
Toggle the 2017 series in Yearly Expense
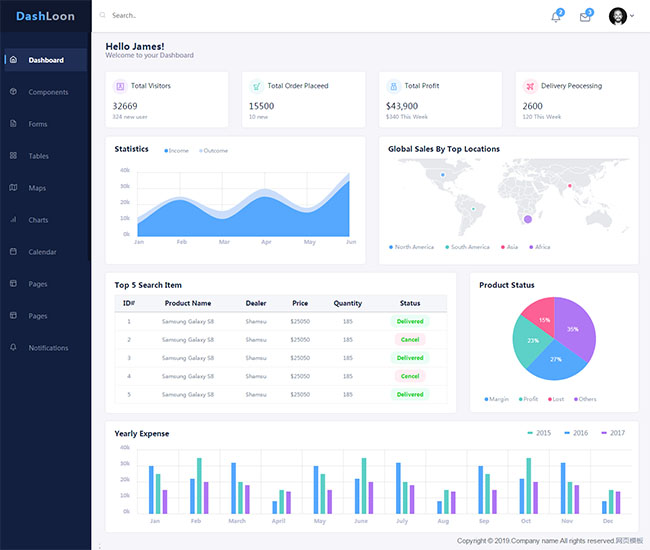(x=611, y=433)
